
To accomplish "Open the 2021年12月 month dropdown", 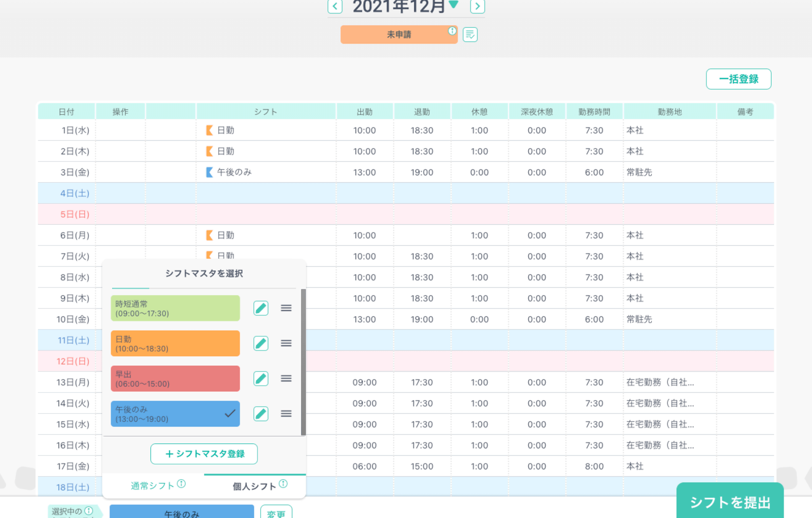I will pyautogui.click(x=453, y=5).
